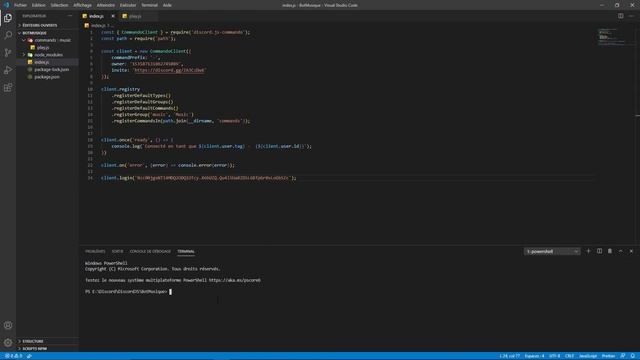This screenshot has height=360, width=640.
Task: Change file encoding UTF-8 in status bar
Action: coord(555,356)
